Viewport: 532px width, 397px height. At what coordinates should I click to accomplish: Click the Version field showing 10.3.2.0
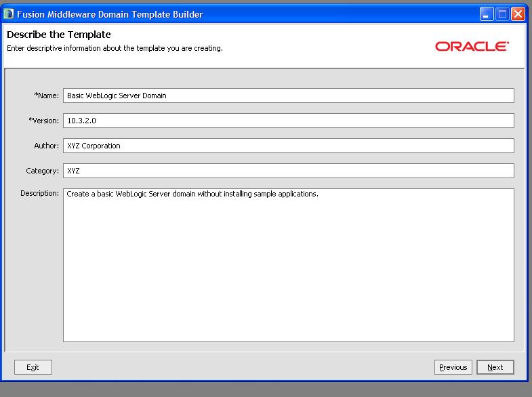point(289,121)
